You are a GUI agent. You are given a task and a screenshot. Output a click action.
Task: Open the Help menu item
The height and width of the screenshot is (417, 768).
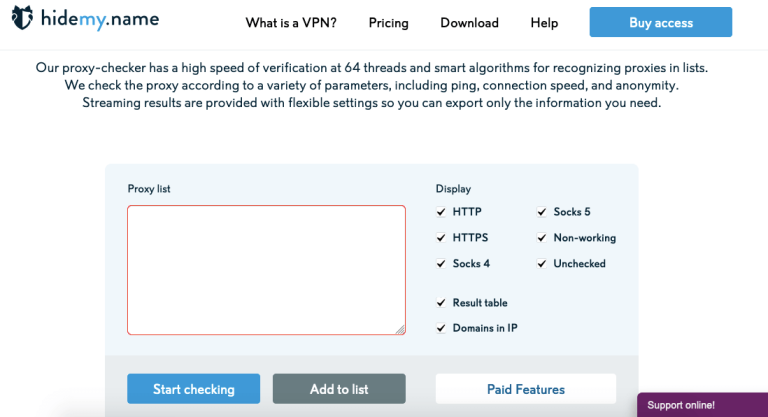[544, 23]
